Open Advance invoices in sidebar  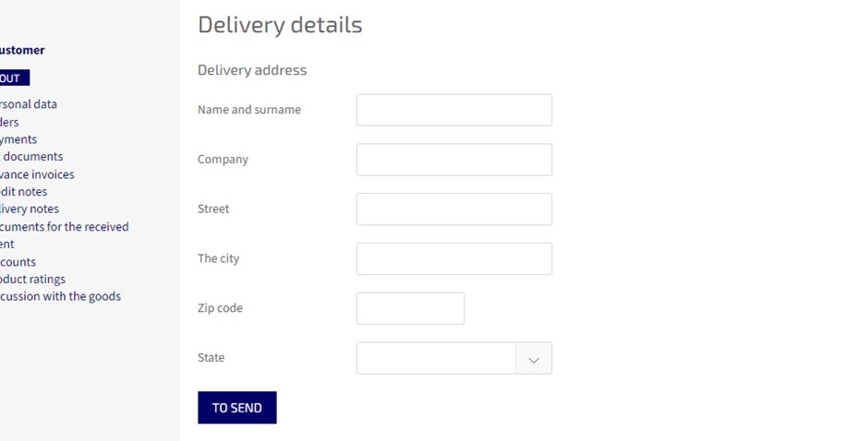tap(37, 174)
